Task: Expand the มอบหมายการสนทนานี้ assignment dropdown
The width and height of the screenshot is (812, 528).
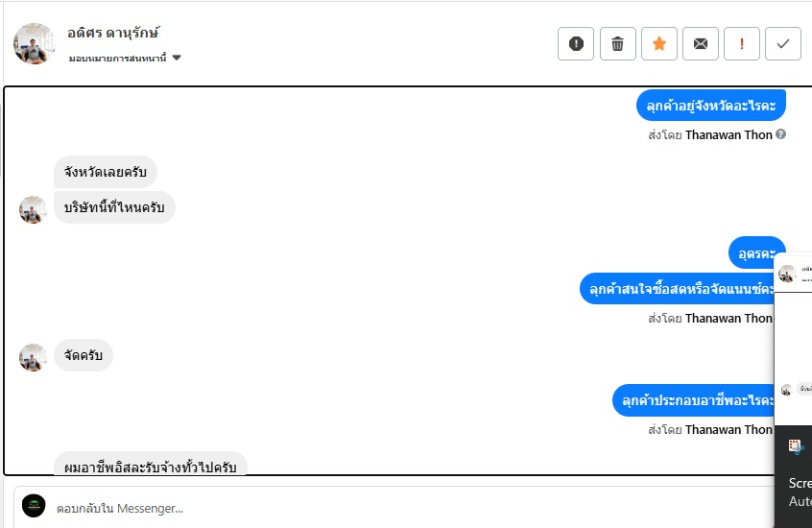Action: [x=177, y=58]
